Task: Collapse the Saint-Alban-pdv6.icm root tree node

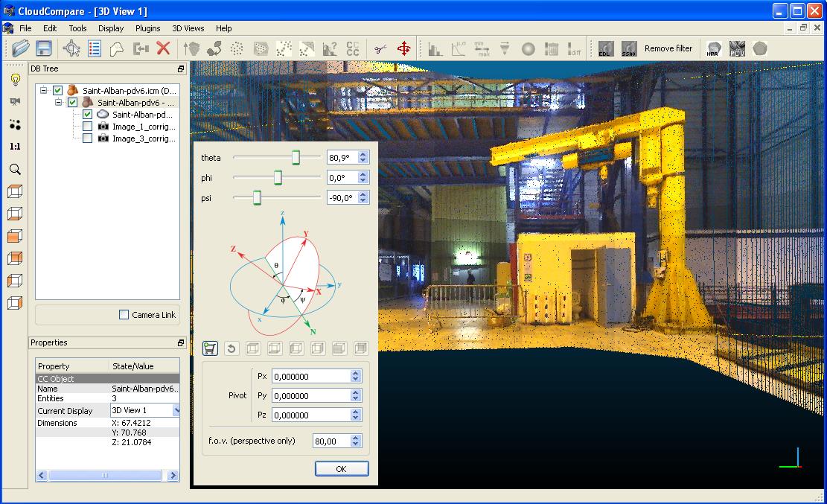Action: point(44,91)
